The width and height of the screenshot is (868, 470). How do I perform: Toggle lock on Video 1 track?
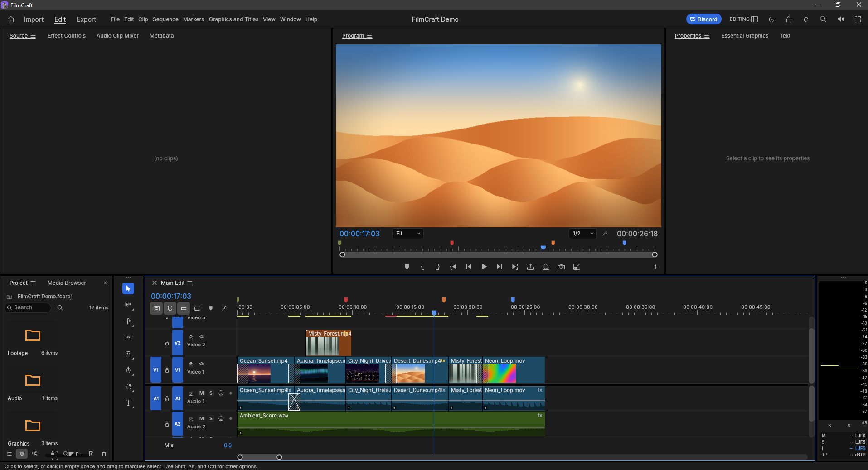[x=167, y=370]
